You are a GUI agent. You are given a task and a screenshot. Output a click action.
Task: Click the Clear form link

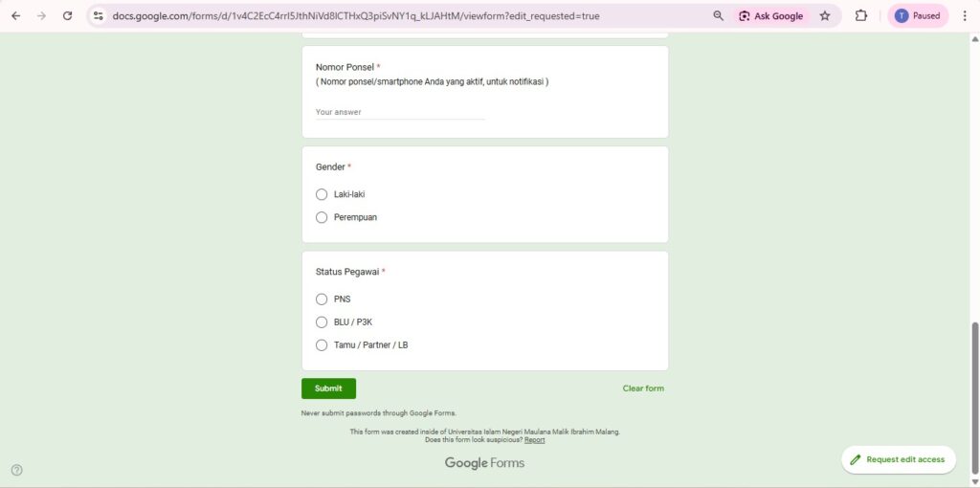click(643, 388)
